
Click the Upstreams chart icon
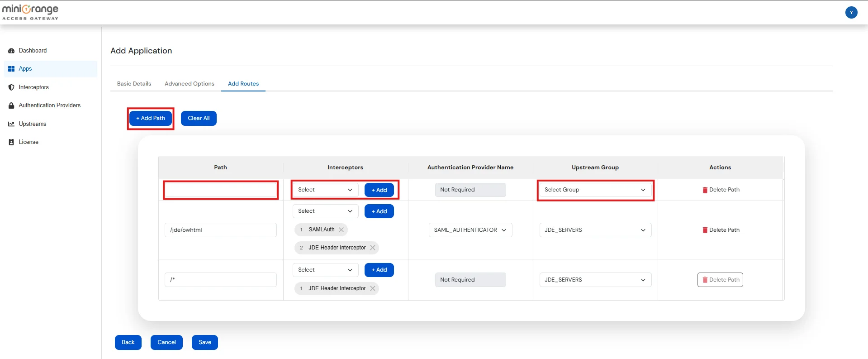point(11,124)
